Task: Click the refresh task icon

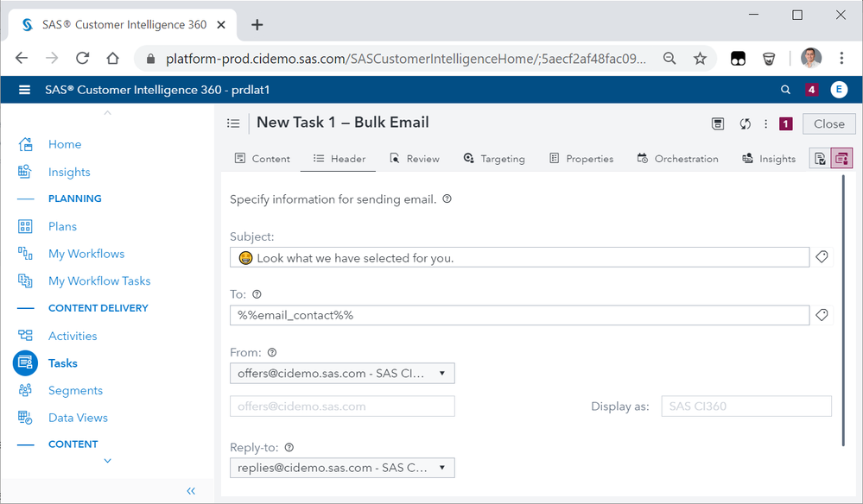Action: tap(745, 123)
